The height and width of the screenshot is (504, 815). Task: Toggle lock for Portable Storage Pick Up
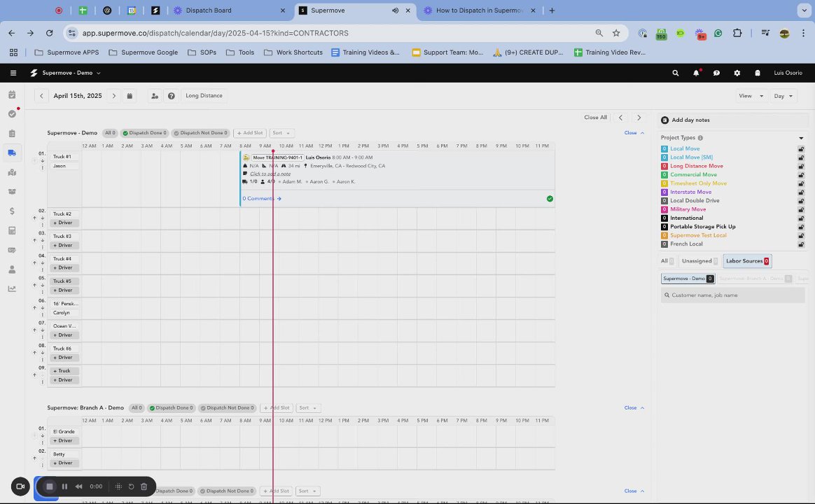(x=801, y=227)
